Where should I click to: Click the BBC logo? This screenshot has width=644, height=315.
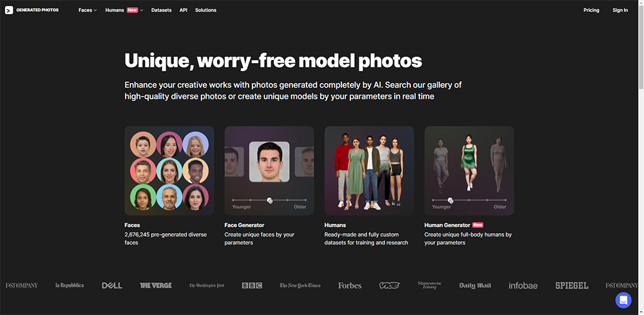point(252,285)
